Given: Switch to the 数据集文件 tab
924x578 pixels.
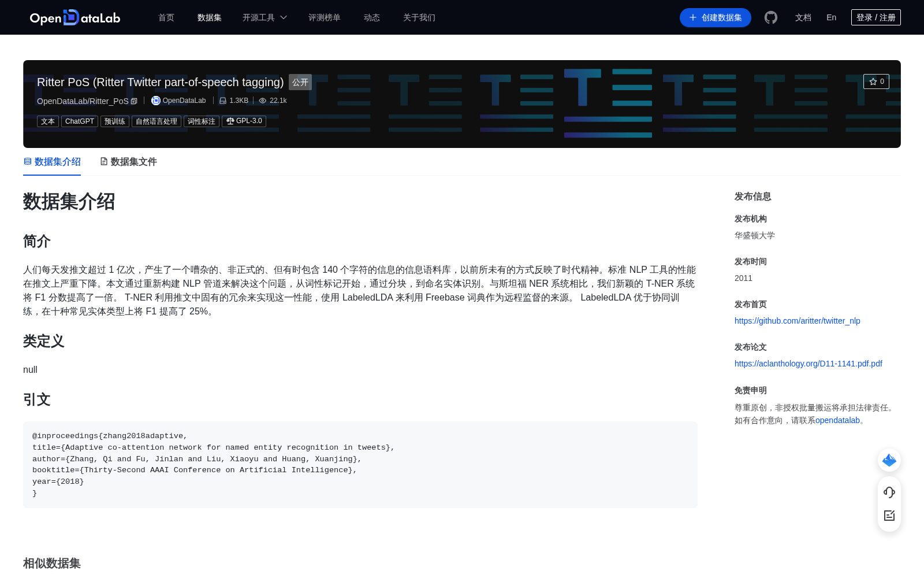Looking at the screenshot, I should tap(128, 162).
